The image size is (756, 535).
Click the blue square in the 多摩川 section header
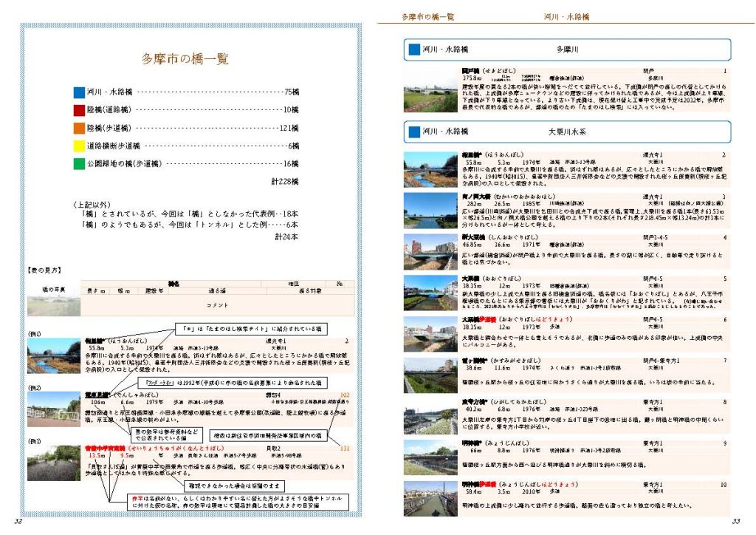click(x=414, y=50)
